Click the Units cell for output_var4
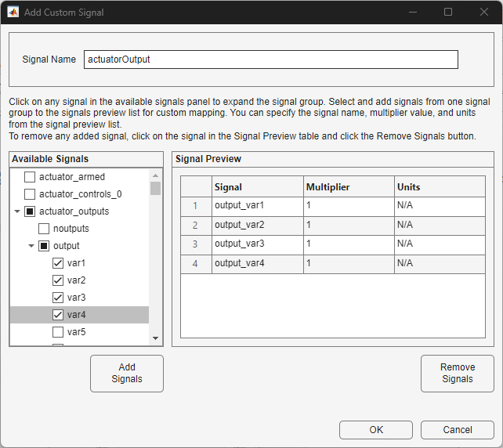This screenshot has width=503, height=448. click(440, 264)
